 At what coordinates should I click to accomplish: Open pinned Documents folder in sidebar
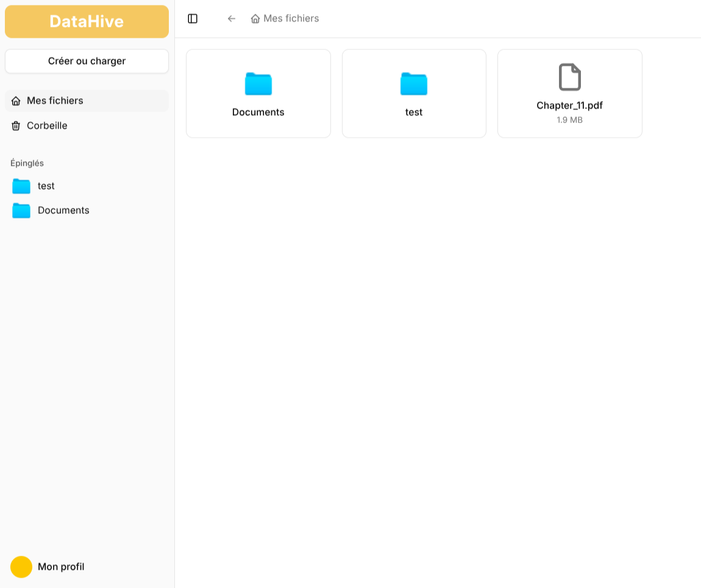pos(87,210)
